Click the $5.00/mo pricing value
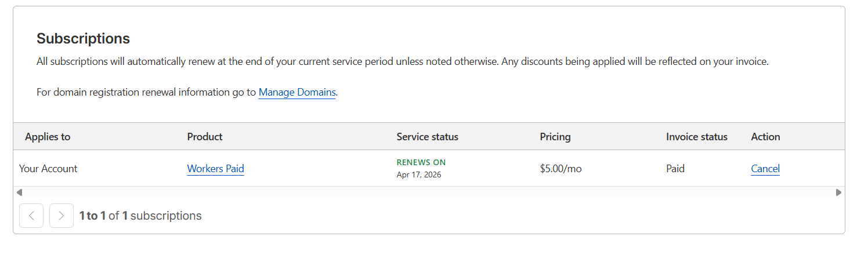Screen dimensions: 868x262 560,169
